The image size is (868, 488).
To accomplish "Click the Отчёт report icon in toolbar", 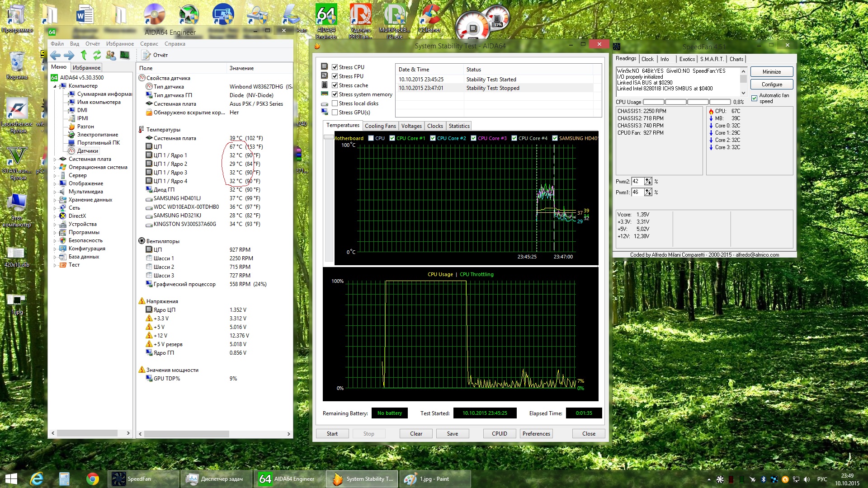I will click(x=146, y=55).
